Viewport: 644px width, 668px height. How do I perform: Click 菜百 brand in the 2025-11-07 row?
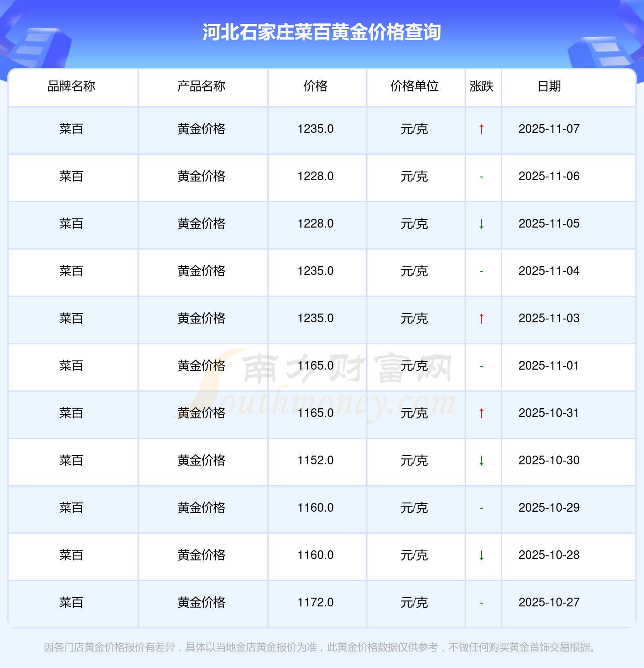click(71, 129)
